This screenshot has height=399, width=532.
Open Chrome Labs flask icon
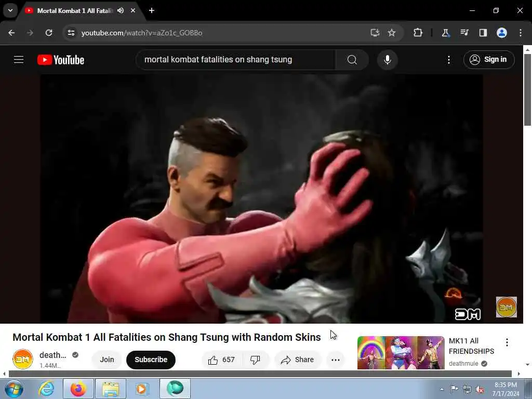click(445, 33)
